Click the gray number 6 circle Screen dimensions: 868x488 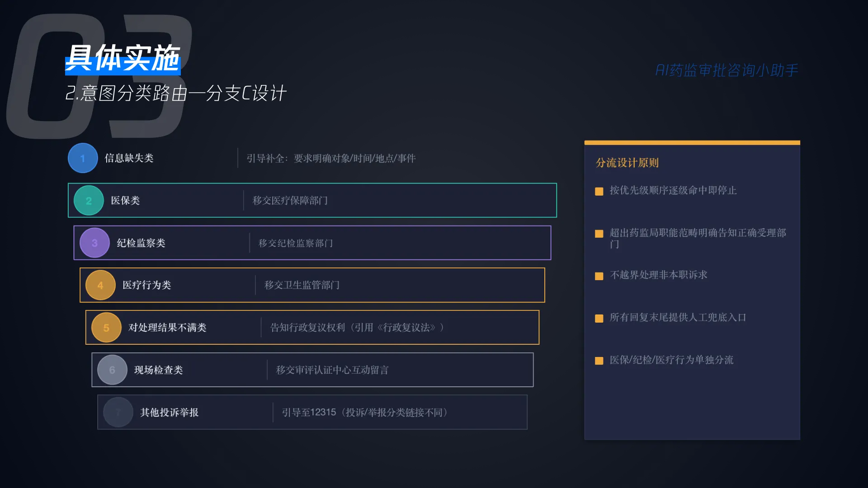(112, 370)
